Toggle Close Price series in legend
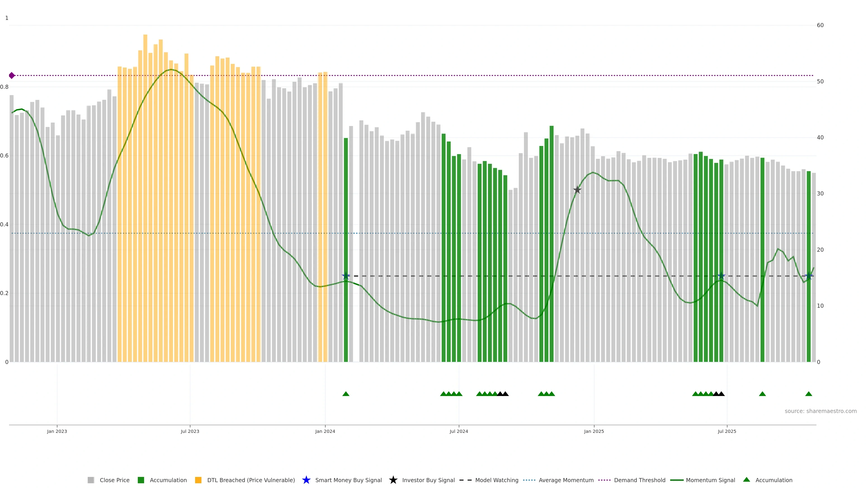This screenshot has height=488, width=868. [114, 480]
